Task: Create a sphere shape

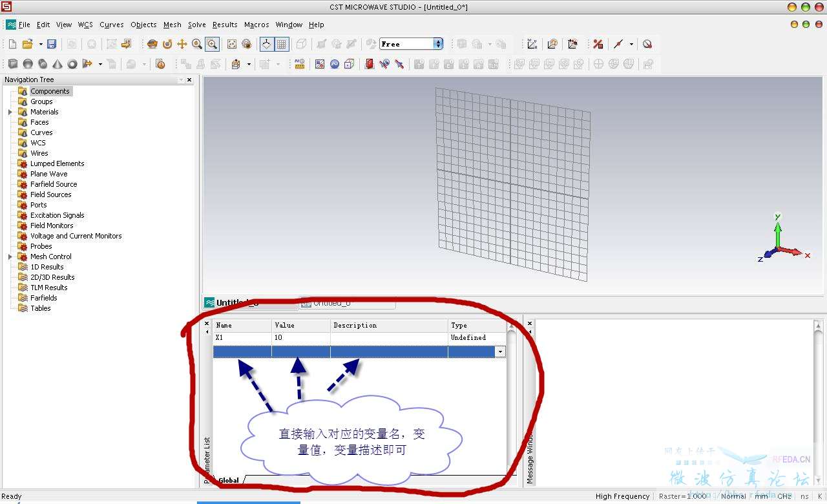Action: (x=28, y=64)
